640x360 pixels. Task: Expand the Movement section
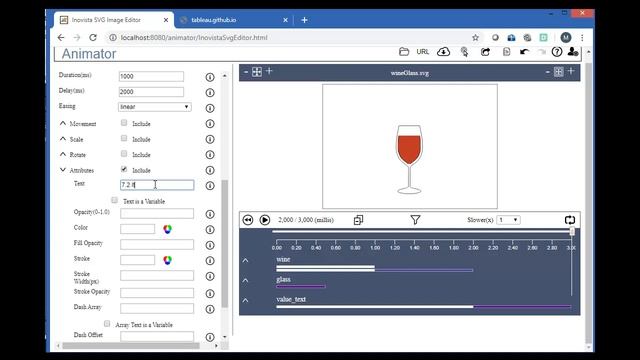[63, 123]
